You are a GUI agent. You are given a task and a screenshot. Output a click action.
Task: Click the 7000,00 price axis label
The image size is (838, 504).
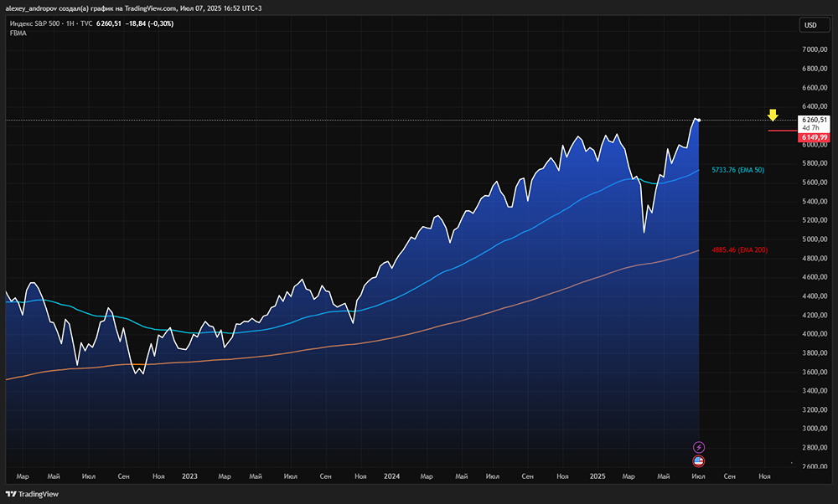815,49
